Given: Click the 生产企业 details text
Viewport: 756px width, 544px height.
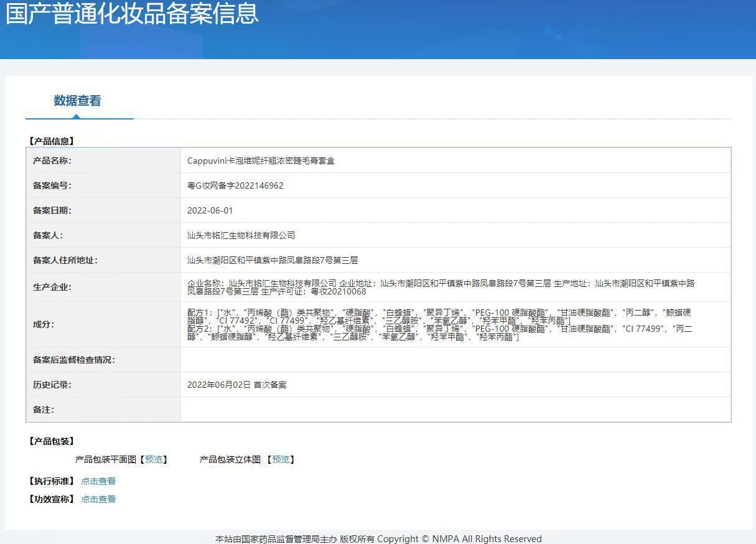Looking at the screenshot, I should [x=441, y=287].
